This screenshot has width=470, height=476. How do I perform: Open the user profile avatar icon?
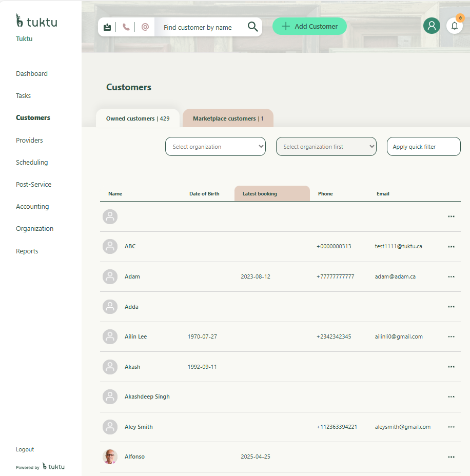click(432, 26)
